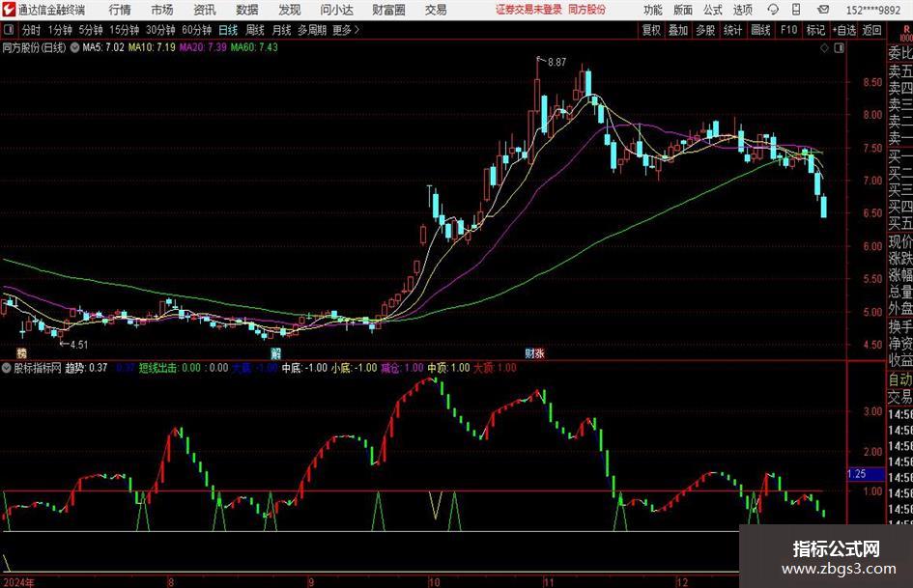Open the 资讯 menu
Image resolution: width=913 pixels, height=588 pixels.
pos(205,10)
